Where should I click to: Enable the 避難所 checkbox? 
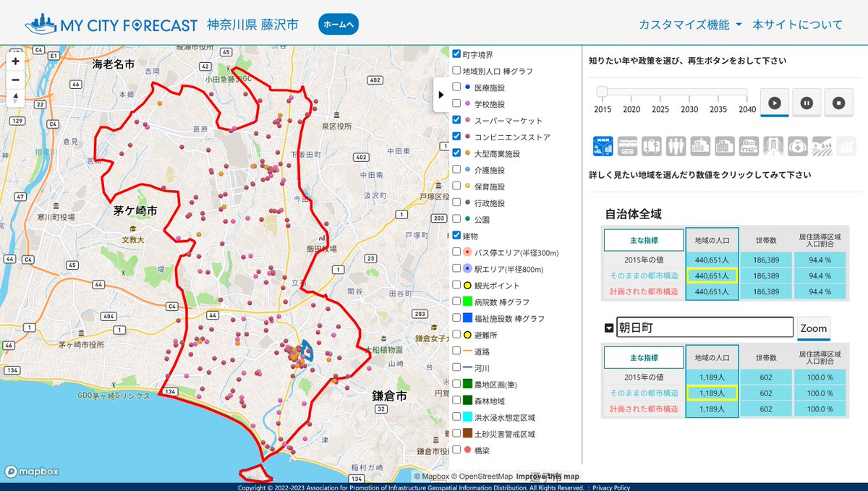pos(456,335)
